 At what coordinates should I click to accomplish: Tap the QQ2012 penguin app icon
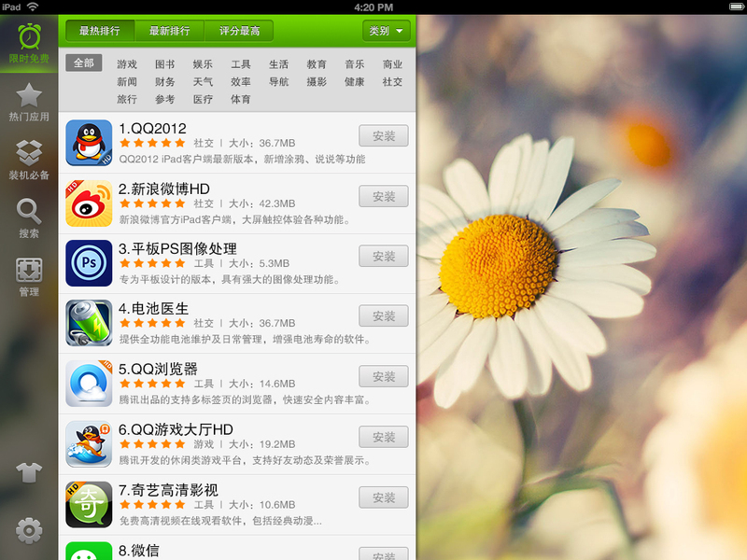89,143
